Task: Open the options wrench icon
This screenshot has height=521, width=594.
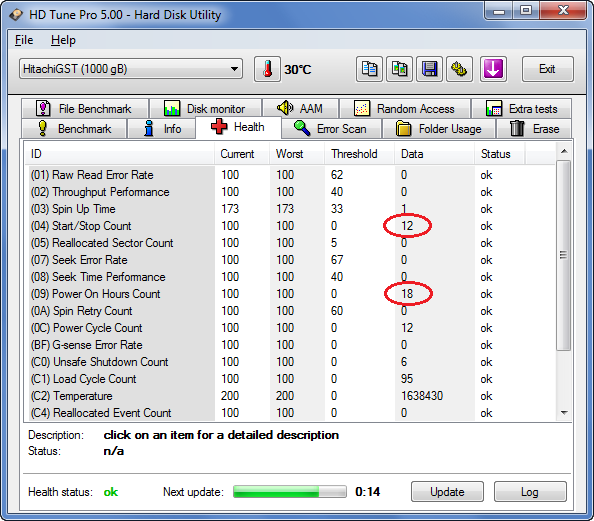Action: [x=459, y=69]
